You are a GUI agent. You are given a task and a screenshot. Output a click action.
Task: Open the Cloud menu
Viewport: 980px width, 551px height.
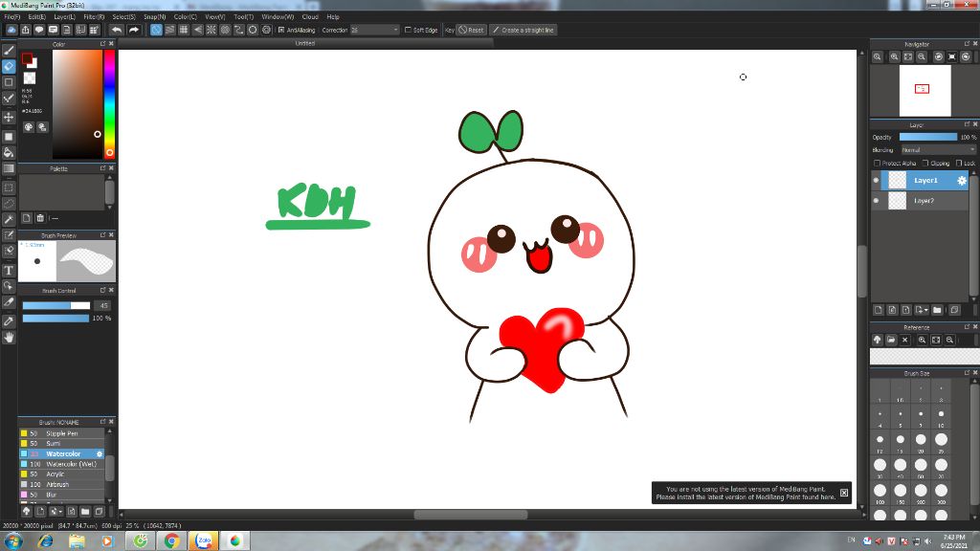310,17
